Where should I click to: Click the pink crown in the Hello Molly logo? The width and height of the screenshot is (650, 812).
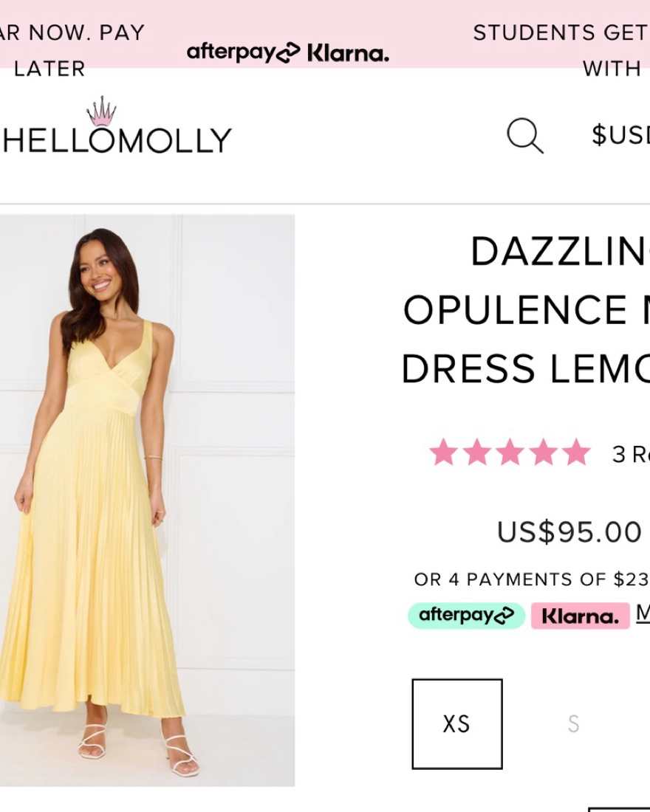tap(101, 111)
